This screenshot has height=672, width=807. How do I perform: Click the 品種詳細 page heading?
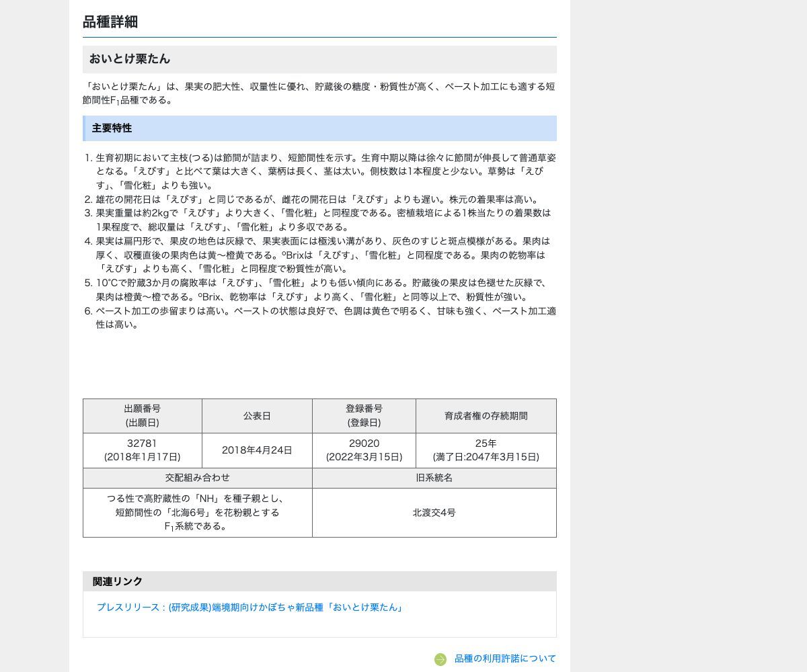point(110,22)
